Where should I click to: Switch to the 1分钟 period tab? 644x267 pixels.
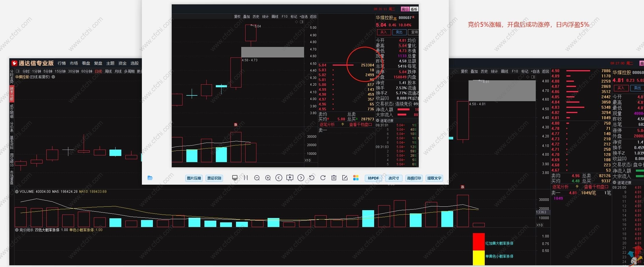tap(36, 71)
